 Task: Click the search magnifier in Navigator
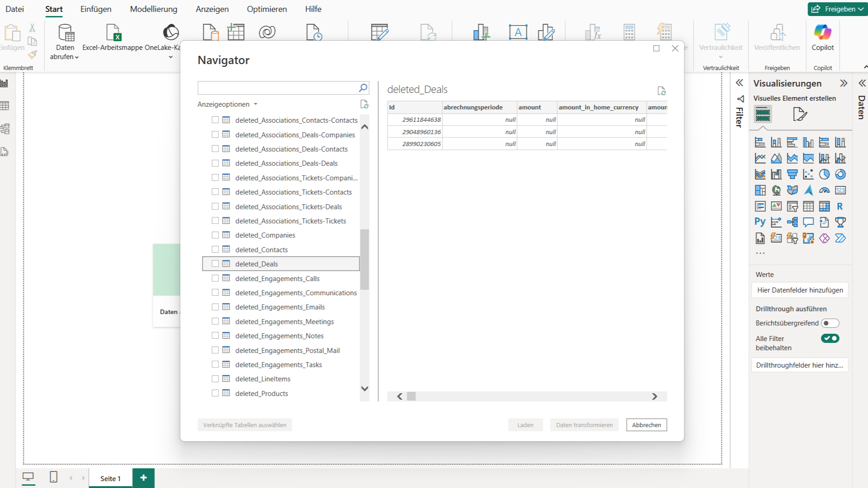pyautogui.click(x=363, y=87)
